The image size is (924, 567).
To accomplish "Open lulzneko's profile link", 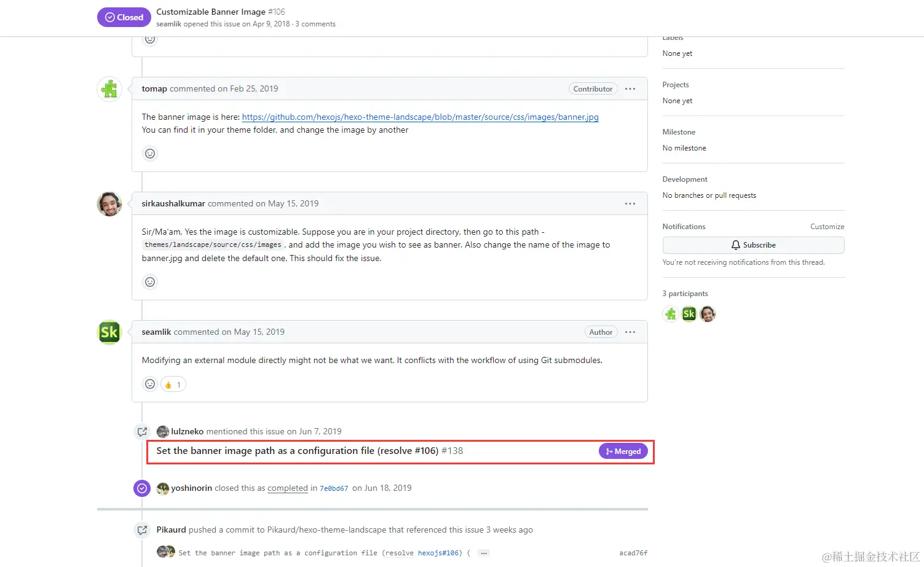I will (187, 432).
